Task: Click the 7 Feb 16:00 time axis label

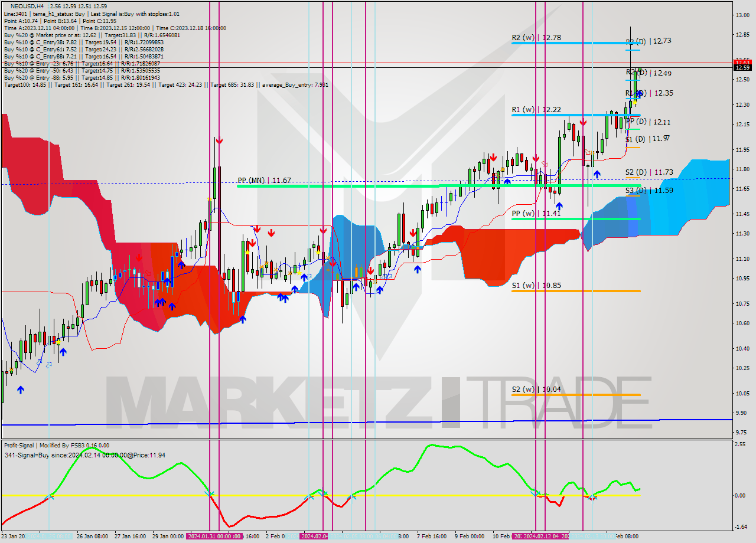Action: (432, 537)
